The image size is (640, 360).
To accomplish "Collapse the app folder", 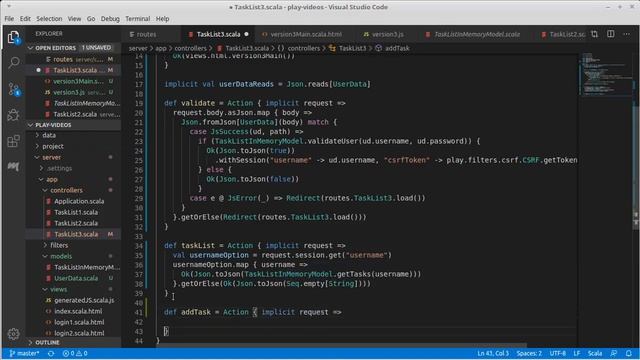I will pos(52,179).
